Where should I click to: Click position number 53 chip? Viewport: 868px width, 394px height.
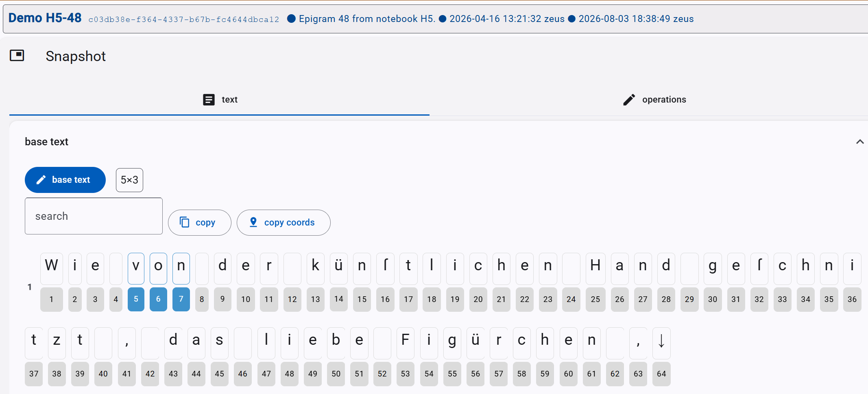coord(405,374)
